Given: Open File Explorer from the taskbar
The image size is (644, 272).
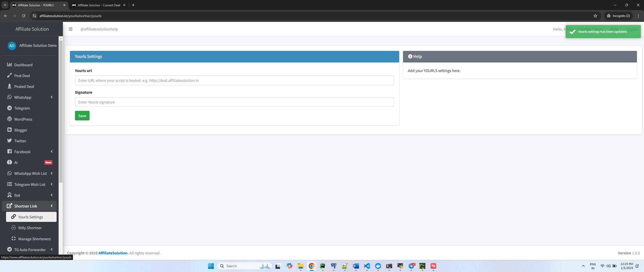Looking at the screenshot, I should [300, 266].
